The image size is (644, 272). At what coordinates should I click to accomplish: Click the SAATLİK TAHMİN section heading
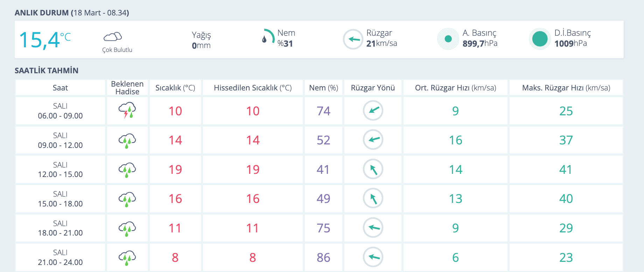(47, 70)
